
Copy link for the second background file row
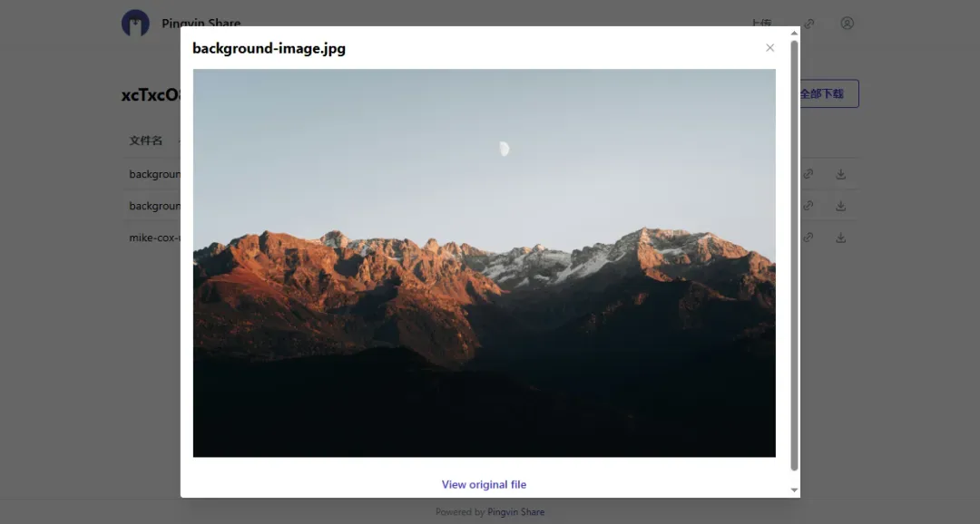click(x=808, y=206)
